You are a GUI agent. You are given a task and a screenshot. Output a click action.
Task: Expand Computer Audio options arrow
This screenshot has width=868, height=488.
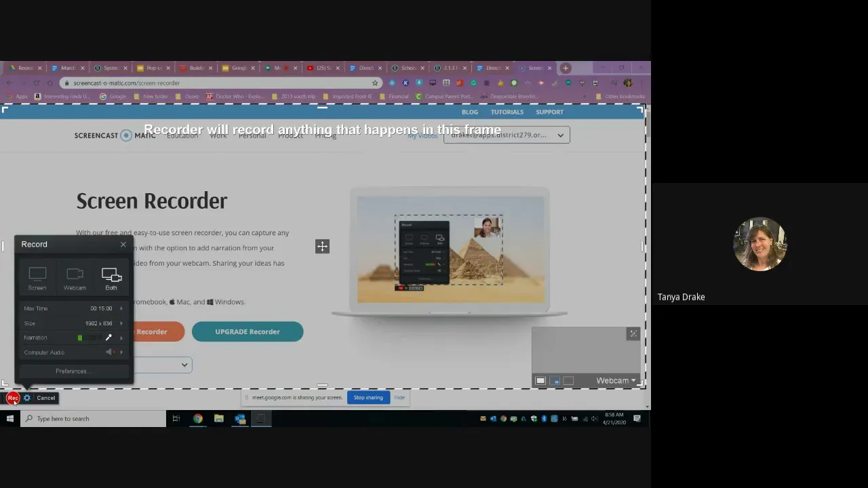pos(121,352)
